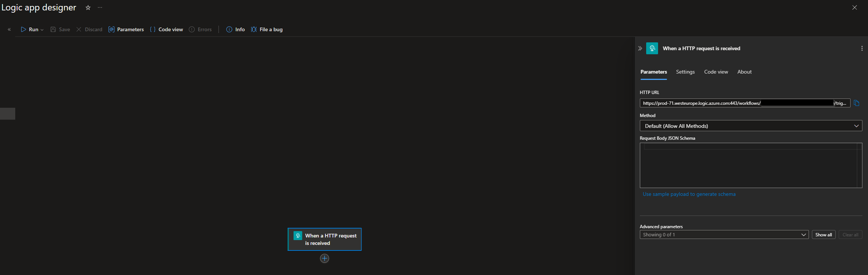Click the Logic app designer title
The image size is (868, 275).
39,7
